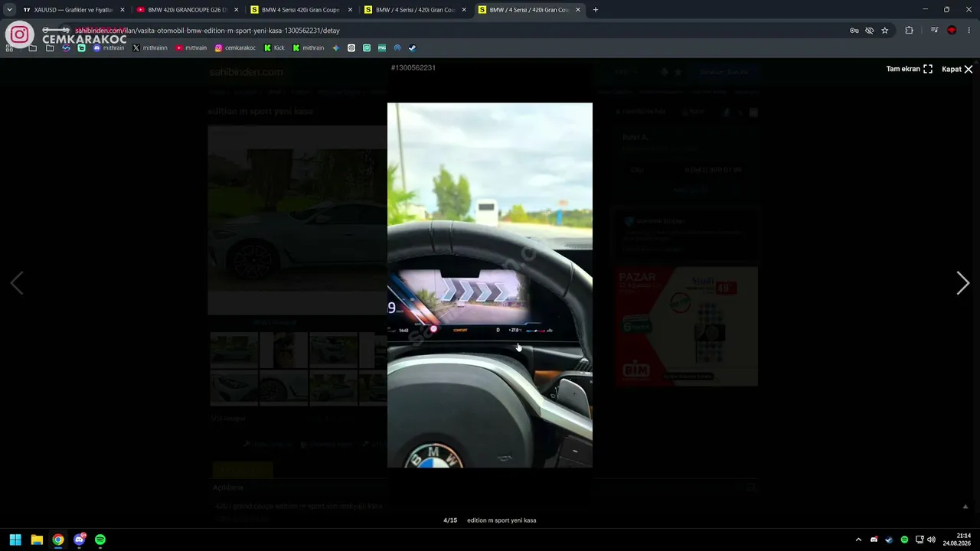Open the Windows Start menu
Image resolution: width=980 pixels, height=551 pixels.
pyautogui.click(x=15, y=540)
